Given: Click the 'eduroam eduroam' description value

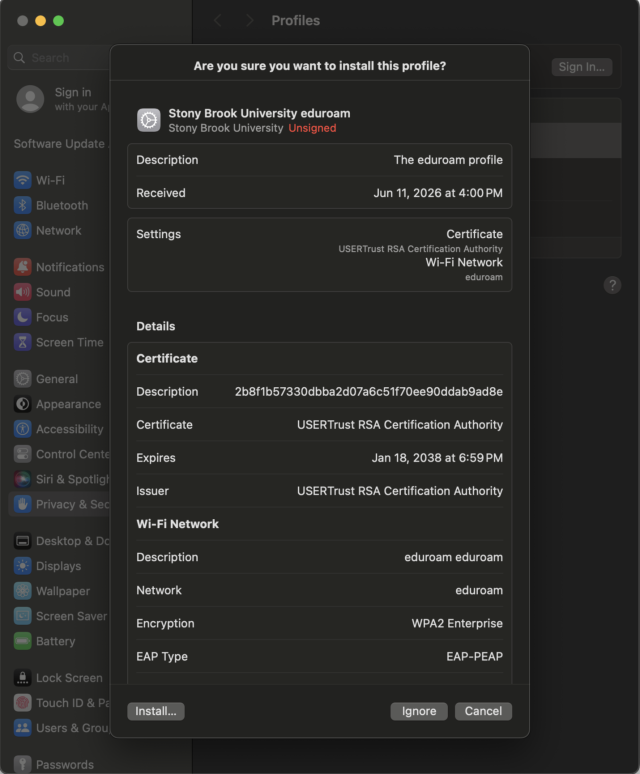Looking at the screenshot, I should [x=453, y=557].
